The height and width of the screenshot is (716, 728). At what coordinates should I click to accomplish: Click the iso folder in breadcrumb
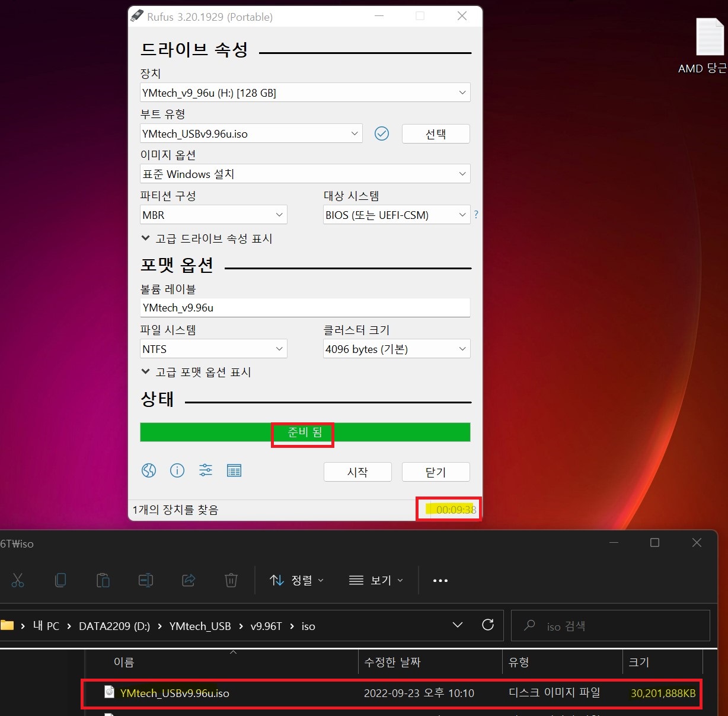(x=308, y=626)
